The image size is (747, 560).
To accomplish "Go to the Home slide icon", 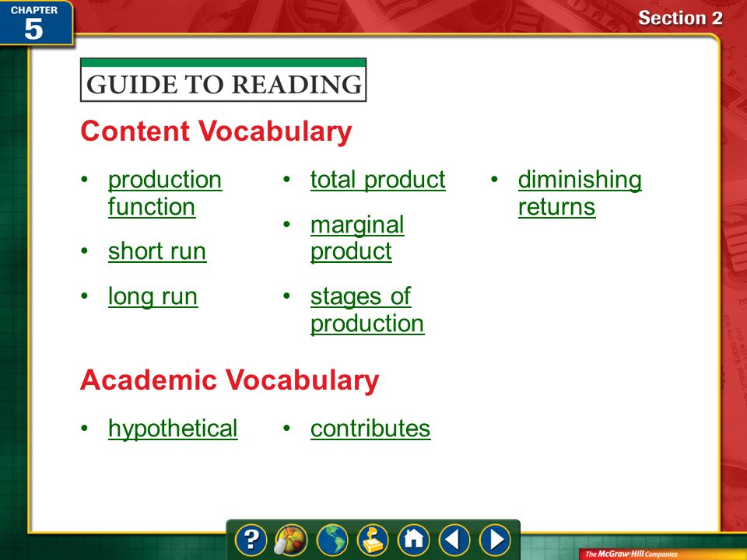I will pyautogui.click(x=413, y=540).
